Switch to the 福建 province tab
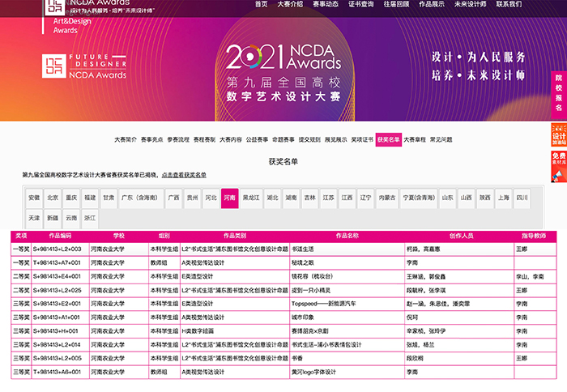 90,198
